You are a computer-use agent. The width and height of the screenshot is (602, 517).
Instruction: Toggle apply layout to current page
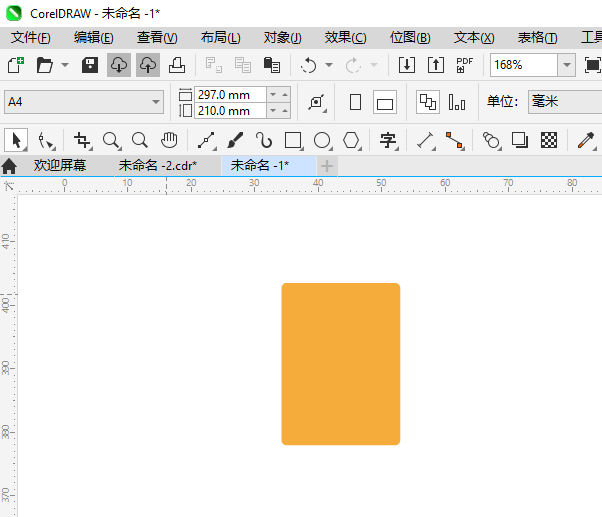[457, 102]
